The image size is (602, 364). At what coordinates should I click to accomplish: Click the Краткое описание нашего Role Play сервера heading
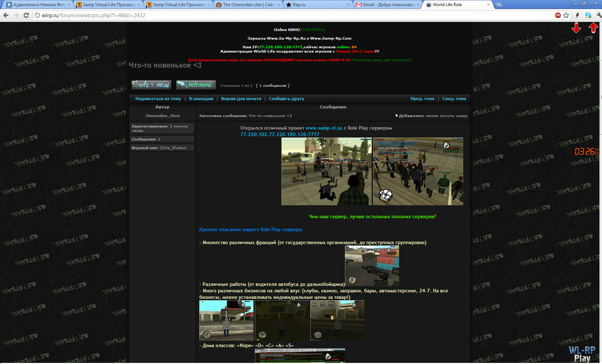(251, 229)
